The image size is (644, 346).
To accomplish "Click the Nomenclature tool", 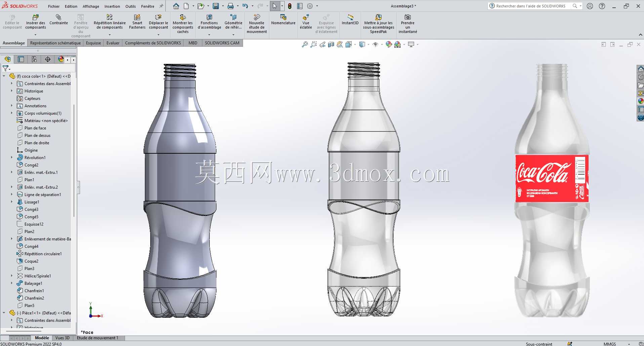I will [283, 20].
